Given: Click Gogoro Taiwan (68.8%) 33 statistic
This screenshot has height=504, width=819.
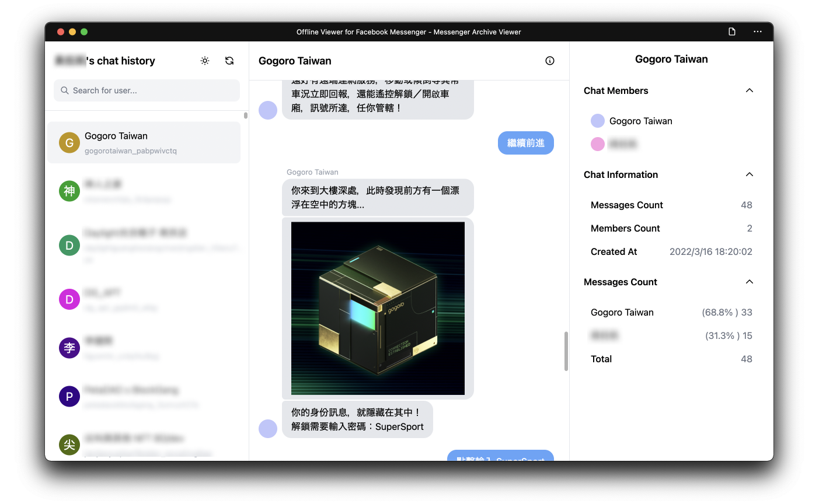Looking at the screenshot, I should (671, 312).
